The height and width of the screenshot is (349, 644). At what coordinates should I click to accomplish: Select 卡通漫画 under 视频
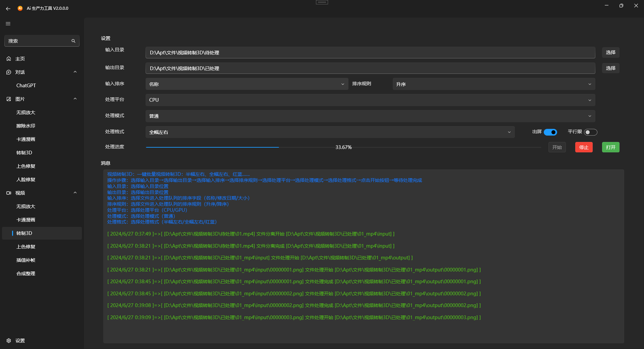click(42, 220)
